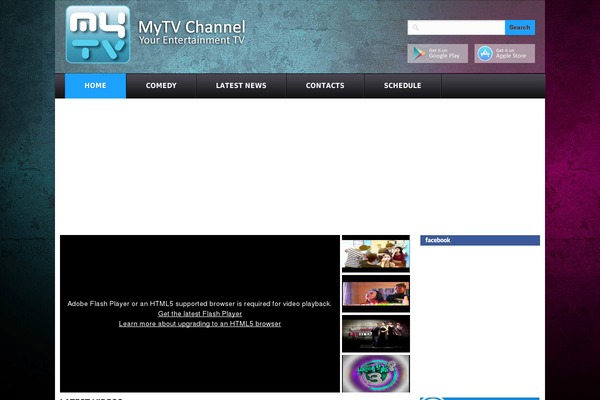Go to the HOME tab
This screenshot has height=400, width=600.
[95, 86]
